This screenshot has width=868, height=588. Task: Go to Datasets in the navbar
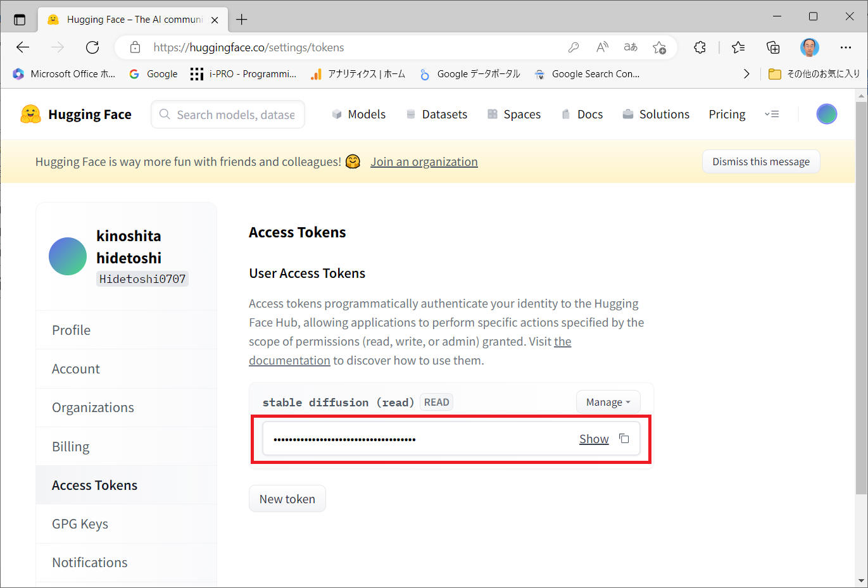pos(436,115)
